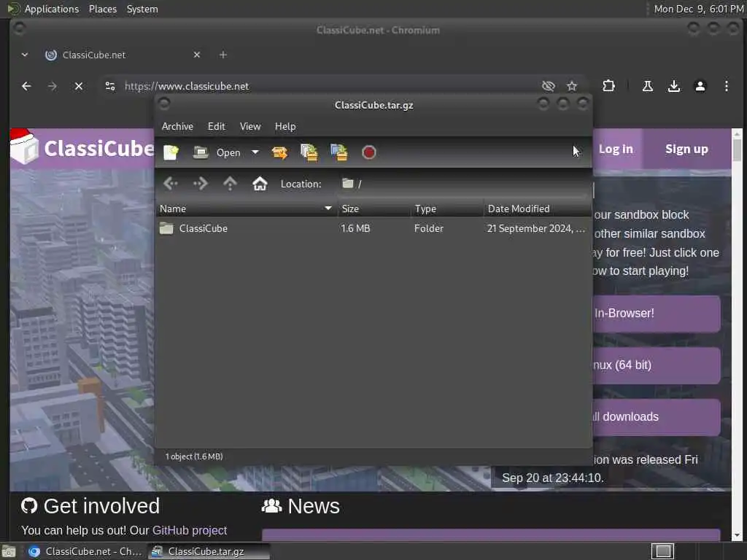Click Open button in ClassiCube.tar.gz toolbar

[x=217, y=152]
